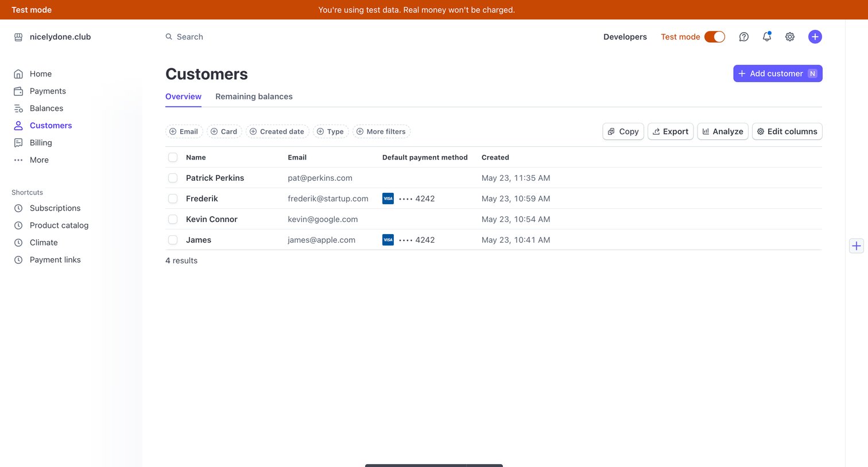Open Climate shortcut
Screen dimensions: 868x467
coord(44,243)
